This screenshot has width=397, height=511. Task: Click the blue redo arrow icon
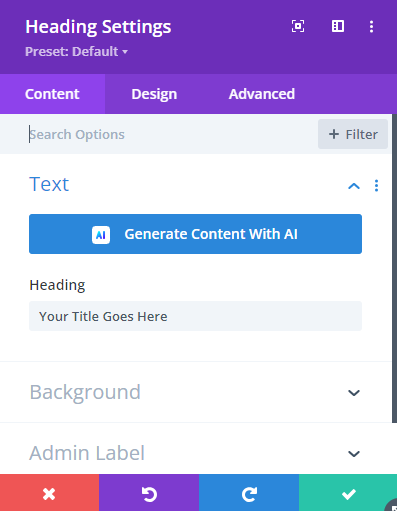coord(249,494)
